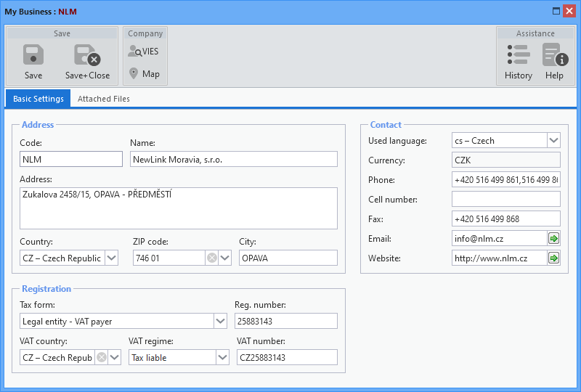Click the Address text area
This screenshot has width=581, height=392.
(179, 208)
